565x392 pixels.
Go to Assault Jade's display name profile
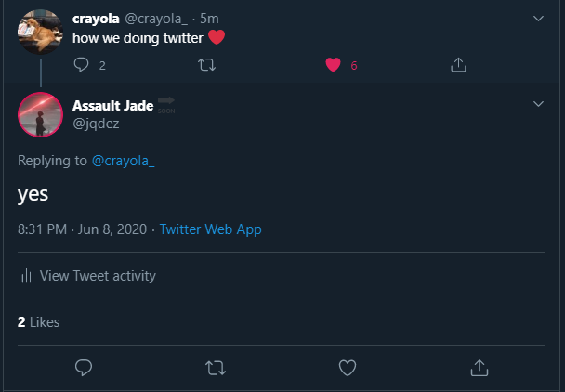point(113,106)
